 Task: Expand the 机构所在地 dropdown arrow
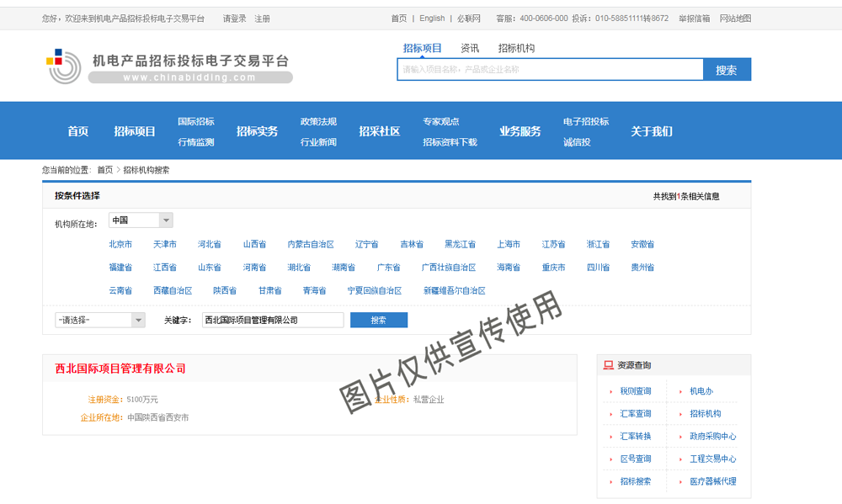click(165, 219)
